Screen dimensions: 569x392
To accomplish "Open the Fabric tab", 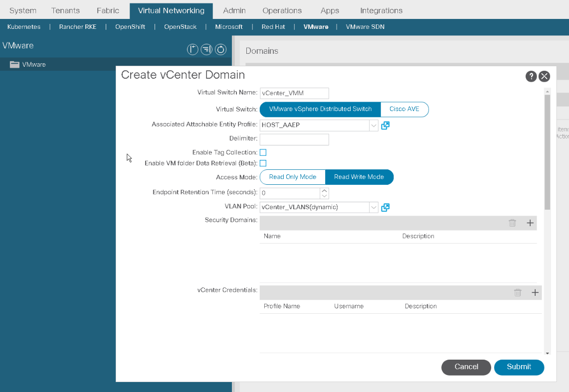I will 108,10.
